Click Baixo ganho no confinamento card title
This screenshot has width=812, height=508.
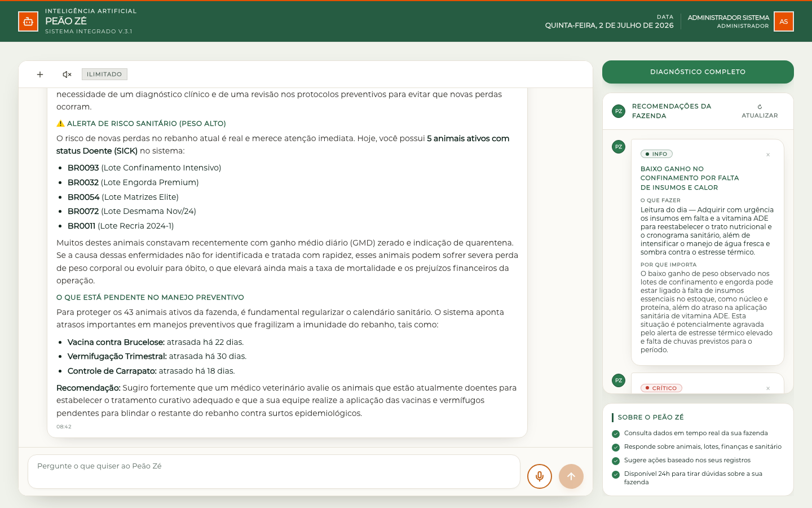[x=690, y=178]
